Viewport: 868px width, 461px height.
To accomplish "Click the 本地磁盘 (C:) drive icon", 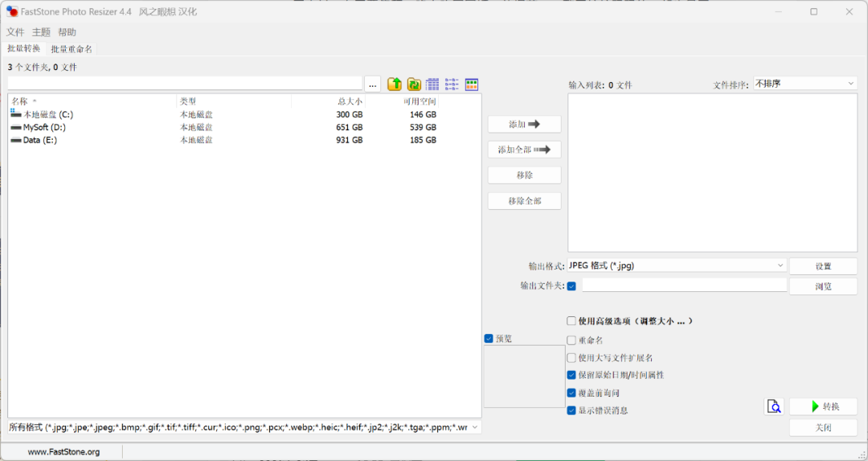I will [x=16, y=114].
